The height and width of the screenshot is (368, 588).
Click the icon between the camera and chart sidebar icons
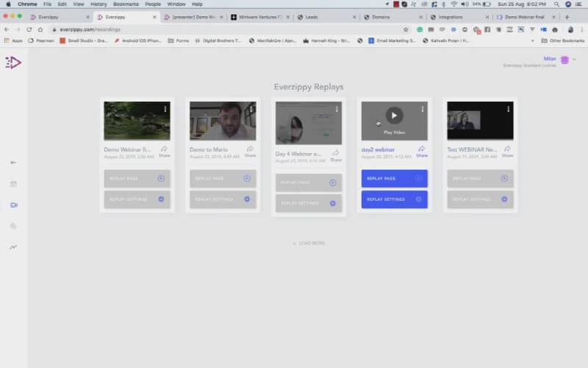[x=13, y=226]
